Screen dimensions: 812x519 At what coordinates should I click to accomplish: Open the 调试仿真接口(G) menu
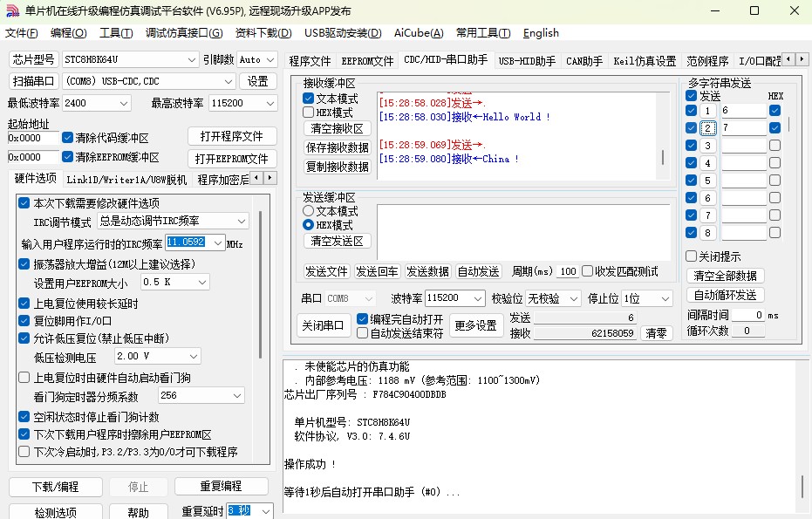184,33
